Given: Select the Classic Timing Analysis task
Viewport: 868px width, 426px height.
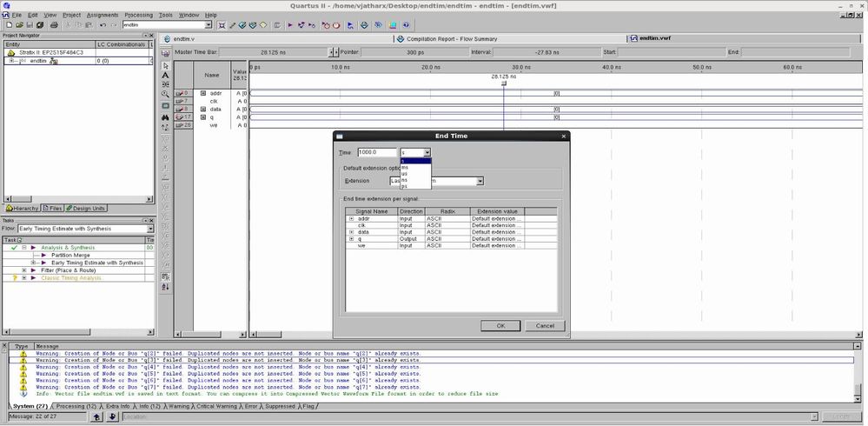Looking at the screenshot, I should (71, 277).
